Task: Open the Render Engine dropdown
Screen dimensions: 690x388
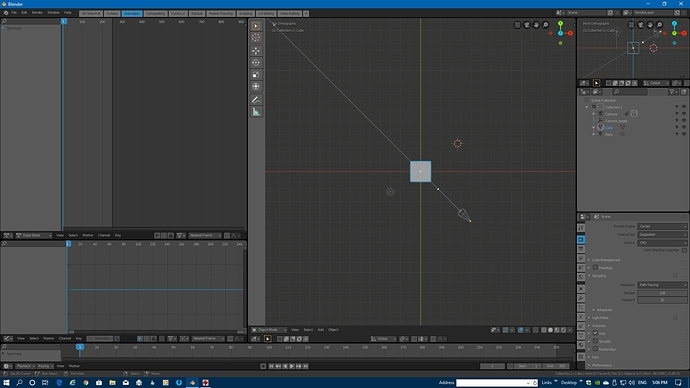Action: pyautogui.click(x=662, y=226)
